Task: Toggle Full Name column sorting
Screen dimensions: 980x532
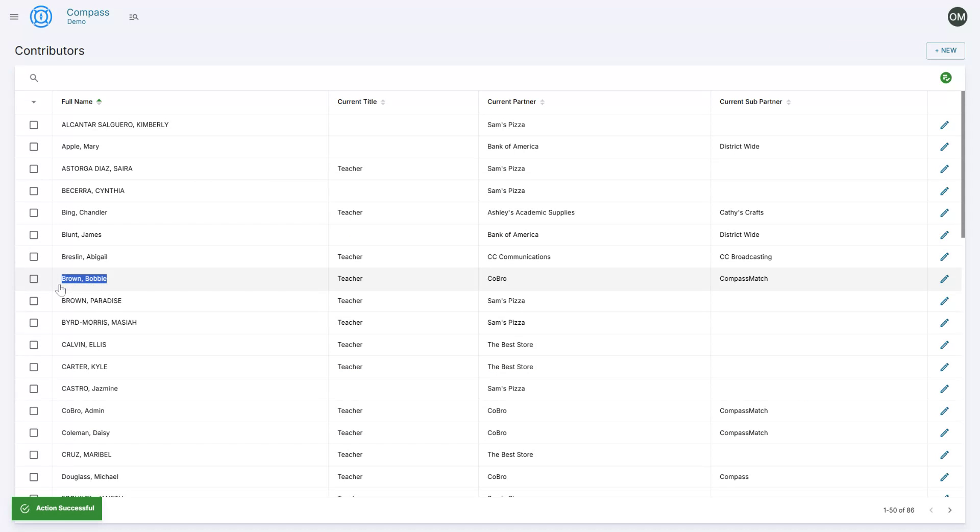Action: click(100, 102)
